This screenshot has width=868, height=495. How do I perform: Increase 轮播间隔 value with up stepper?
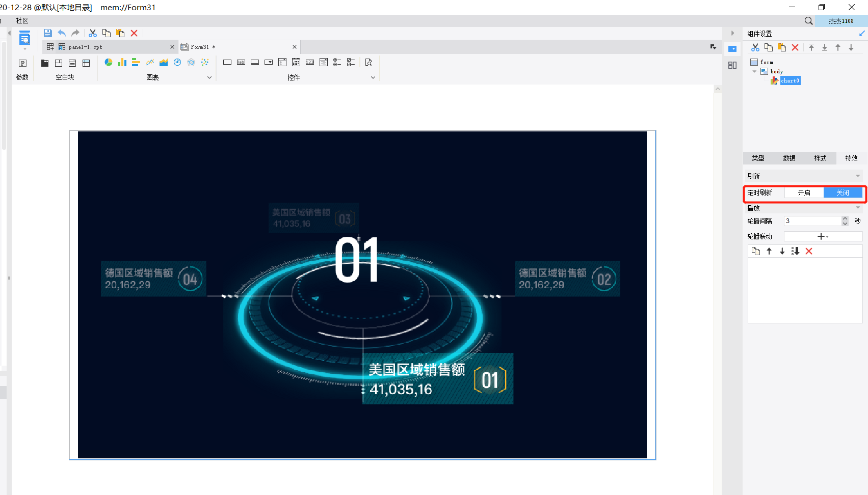(845, 219)
